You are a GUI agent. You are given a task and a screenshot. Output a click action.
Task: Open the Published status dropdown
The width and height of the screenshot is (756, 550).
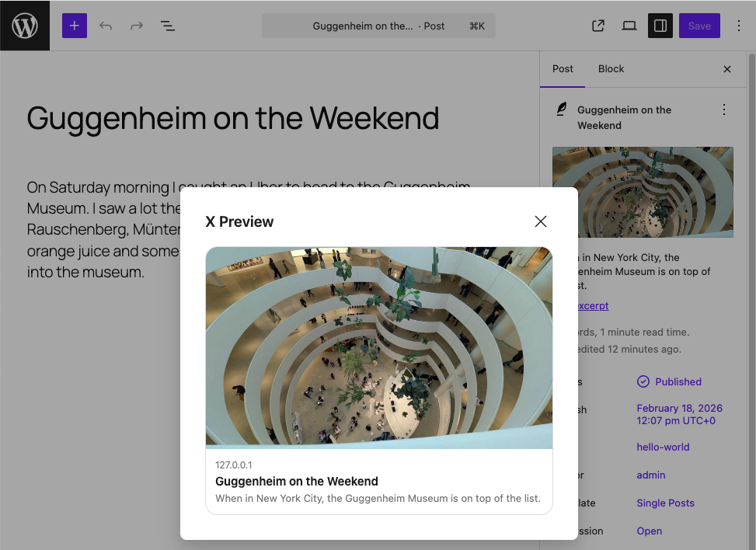pos(669,381)
